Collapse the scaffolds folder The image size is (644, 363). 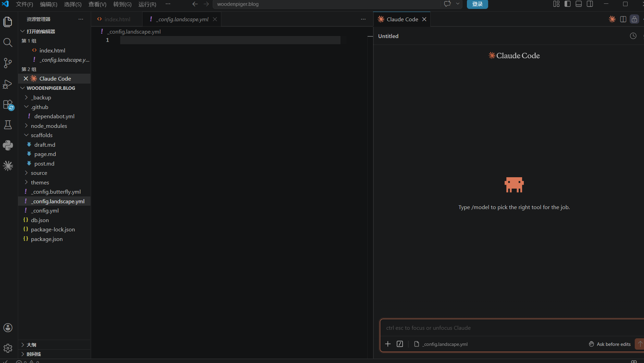tap(41, 135)
